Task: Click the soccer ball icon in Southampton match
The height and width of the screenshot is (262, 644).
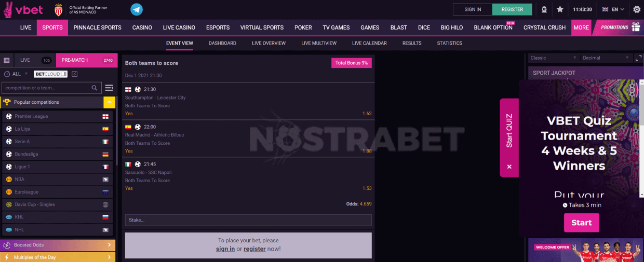Action: coord(138,89)
